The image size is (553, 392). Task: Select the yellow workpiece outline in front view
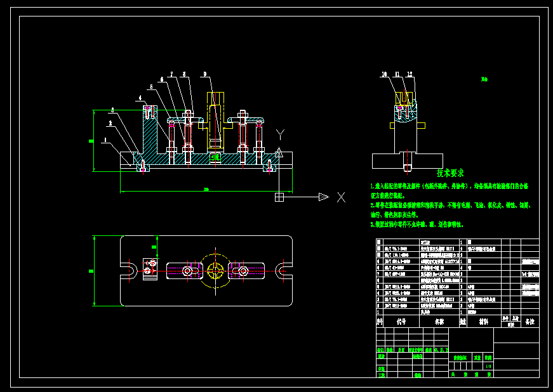(215, 121)
